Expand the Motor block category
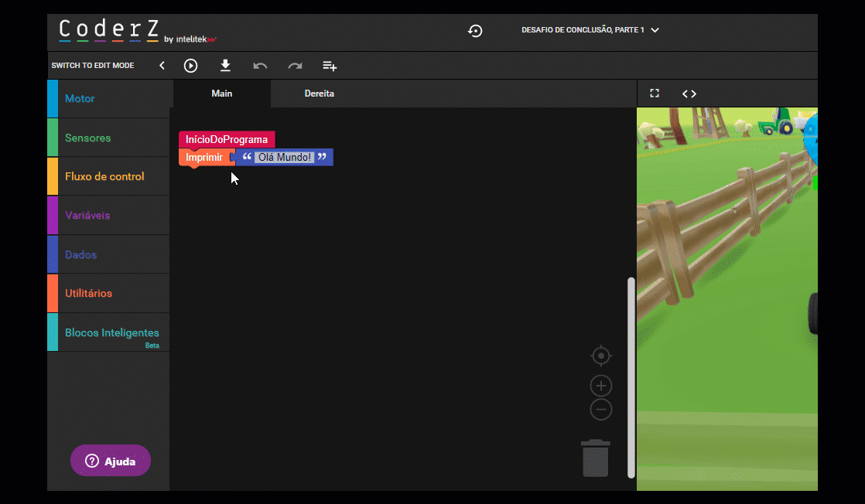Screen dimensions: 865x504 click(108, 99)
